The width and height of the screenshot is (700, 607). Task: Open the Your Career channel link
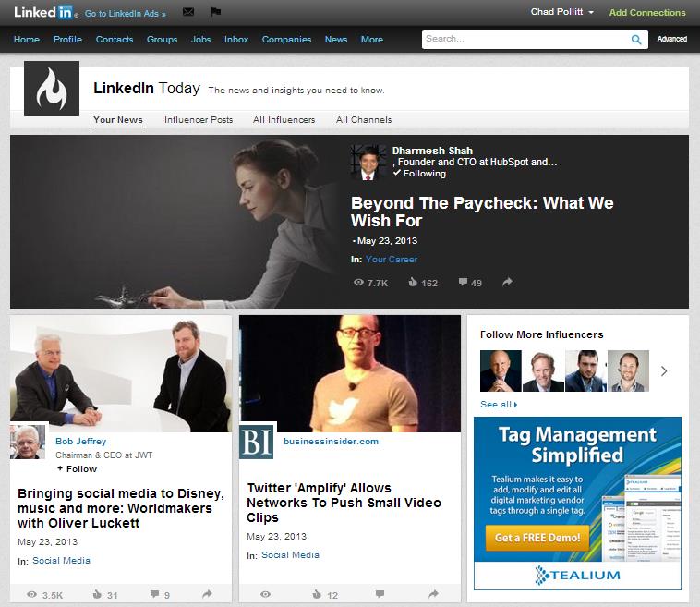click(x=392, y=259)
